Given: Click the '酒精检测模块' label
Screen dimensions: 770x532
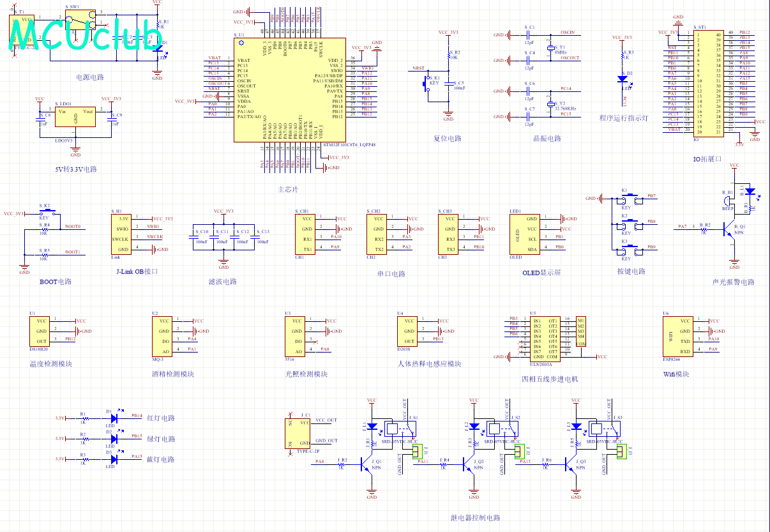Looking at the screenshot, I should click(x=174, y=374).
